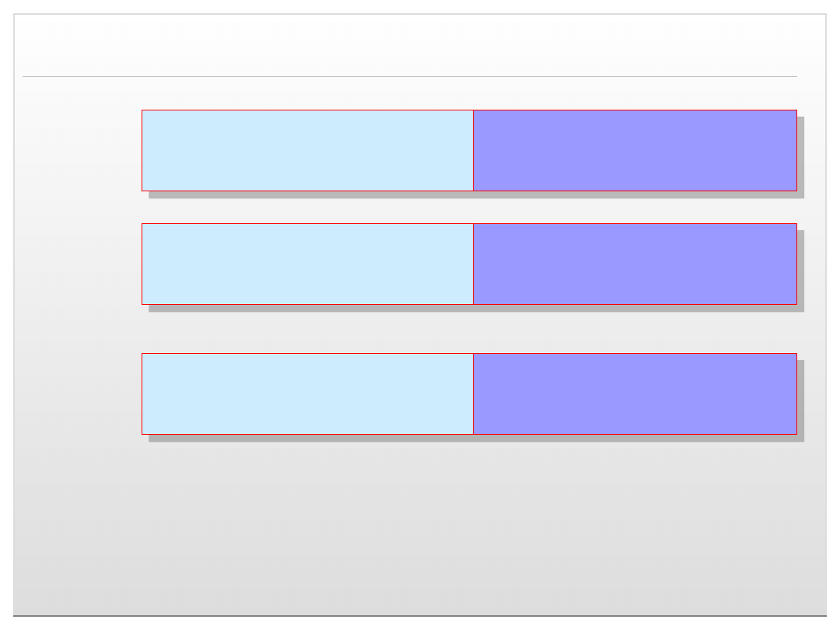Select the gray drop shadow under the bottom row
The image size is (840, 630).
tap(474, 438)
